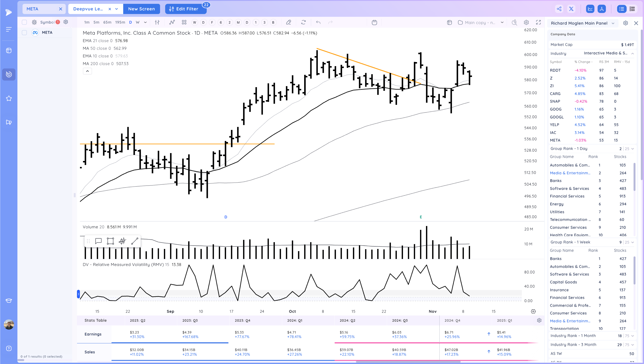The width and height of the screenshot is (644, 364).
Task: Click the refresh chart icon
Action: (303, 23)
